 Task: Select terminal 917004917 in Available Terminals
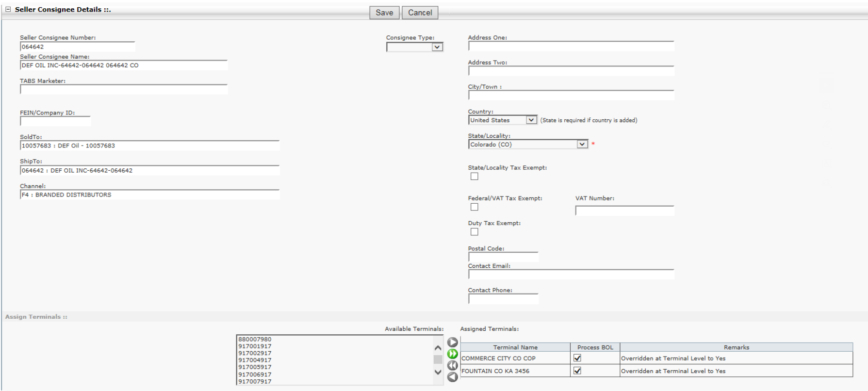tap(255, 360)
